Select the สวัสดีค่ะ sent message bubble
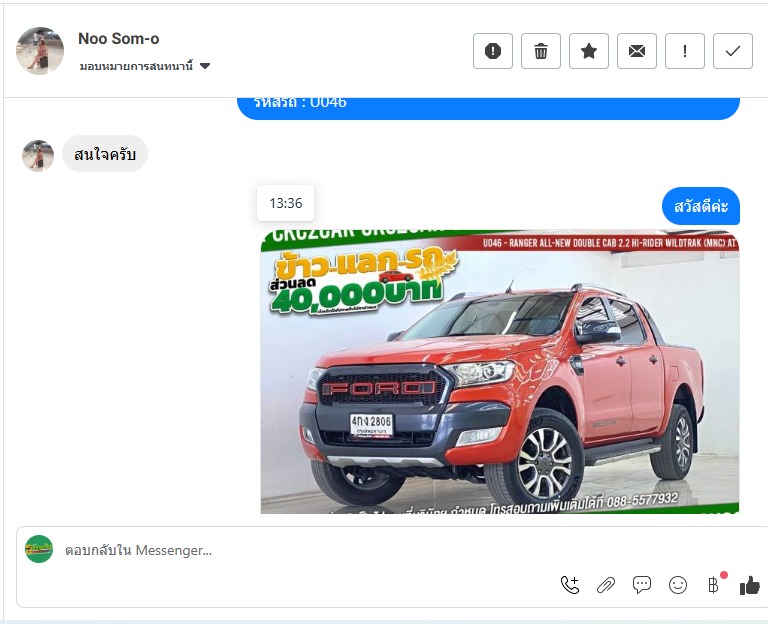Screen dimensions: 768x624 click(701, 206)
